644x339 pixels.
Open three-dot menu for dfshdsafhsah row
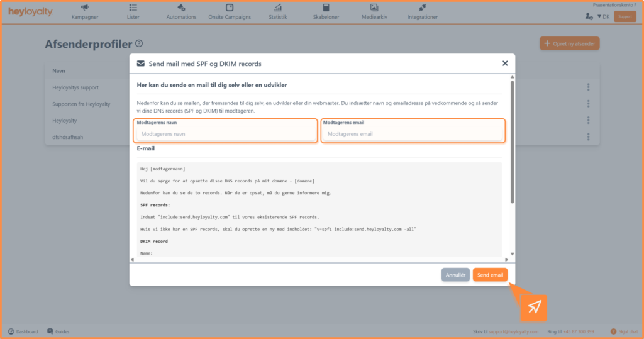(588, 136)
